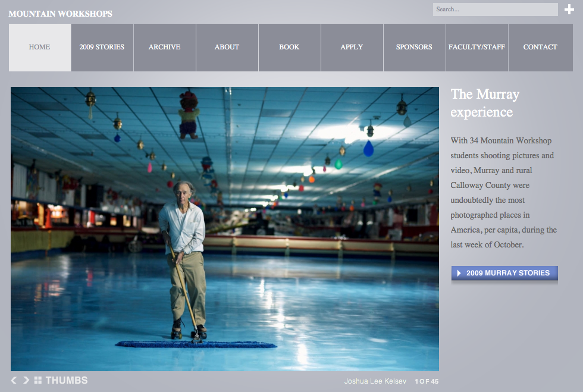Screen dimensions: 583x392
Task: Advance to next slideshow photo arrow
Action: pos(26,380)
